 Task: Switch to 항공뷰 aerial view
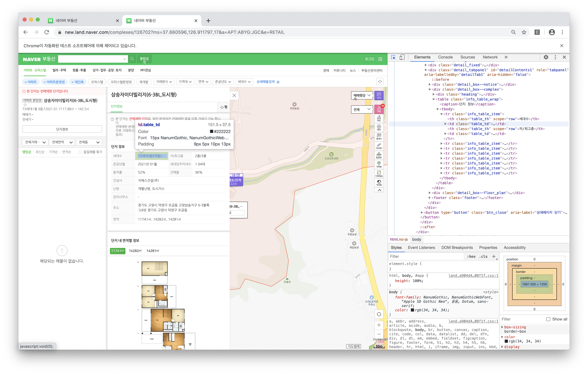tap(379, 155)
